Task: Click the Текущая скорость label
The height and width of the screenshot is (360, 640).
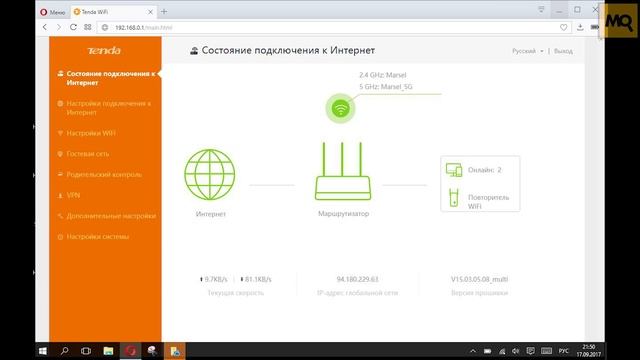Action: point(236,293)
